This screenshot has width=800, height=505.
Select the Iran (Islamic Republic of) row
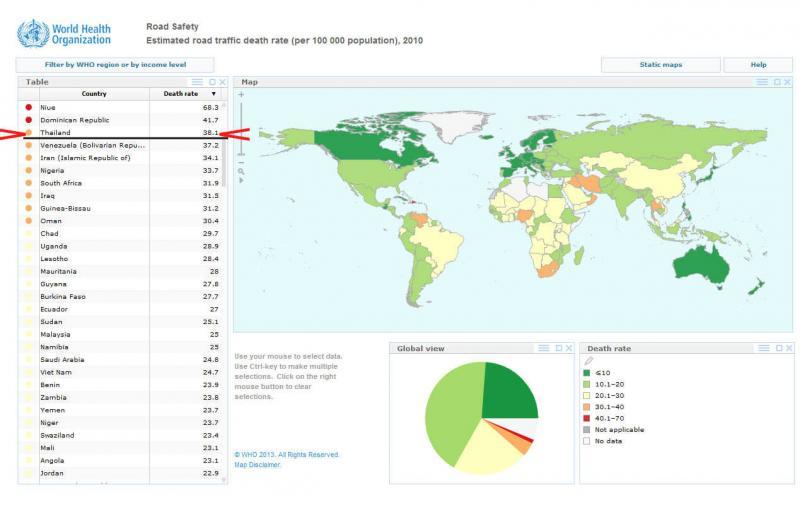[x=122, y=158]
